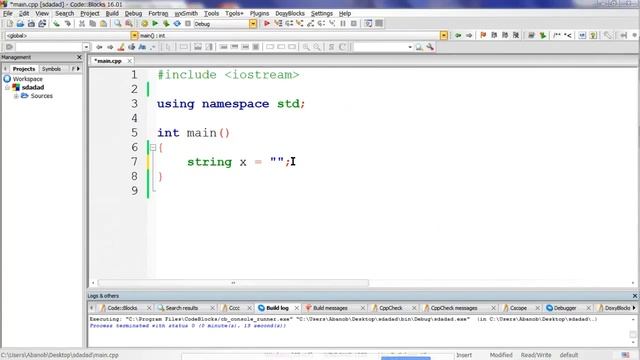Click the debugger Break (pause) icon
The height and width of the screenshot is (360, 640).
pos(343,24)
